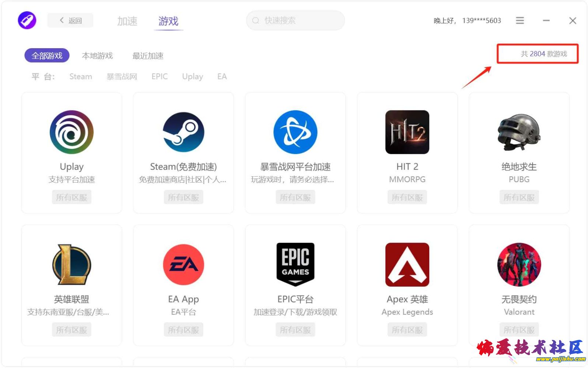
Task: Click the EA App logo icon
Action: point(183,265)
